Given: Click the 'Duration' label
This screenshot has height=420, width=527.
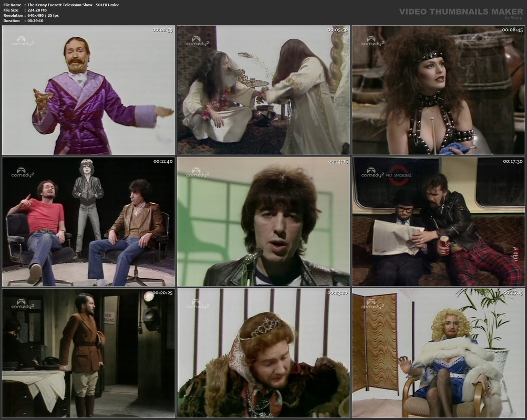Looking at the screenshot, I should [12, 20].
